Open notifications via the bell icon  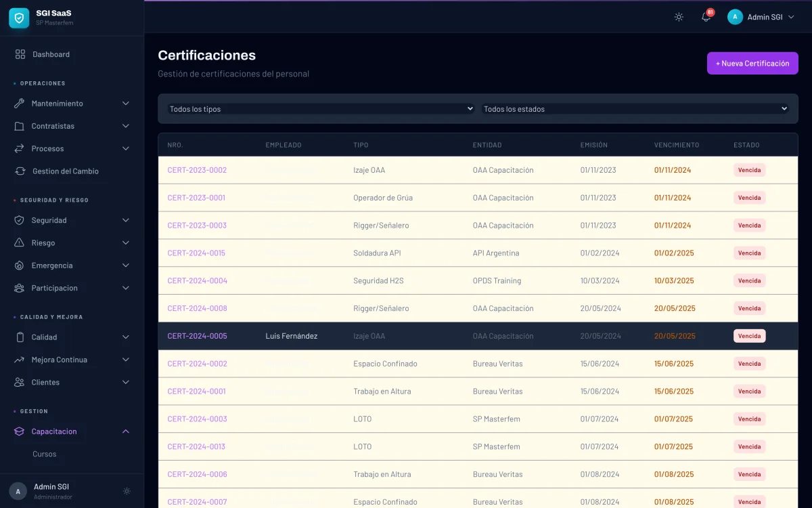[x=705, y=17]
